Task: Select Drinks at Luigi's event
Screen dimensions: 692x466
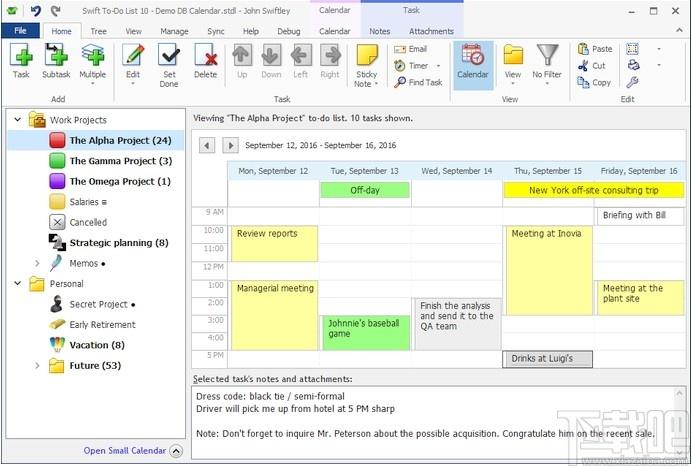Action: click(547, 359)
